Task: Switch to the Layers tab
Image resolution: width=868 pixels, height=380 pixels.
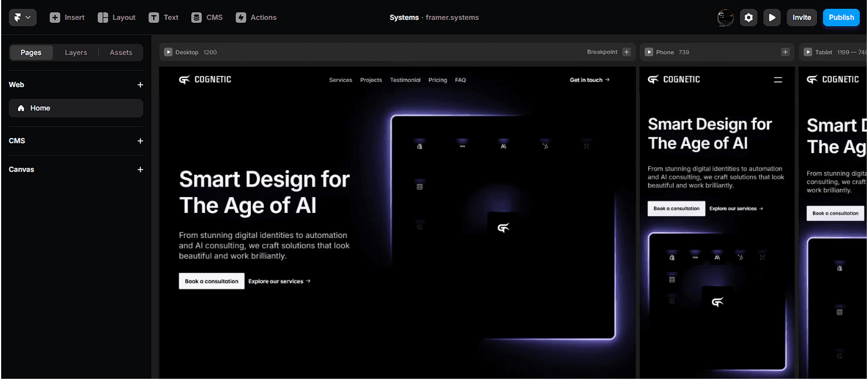Action: [75, 52]
